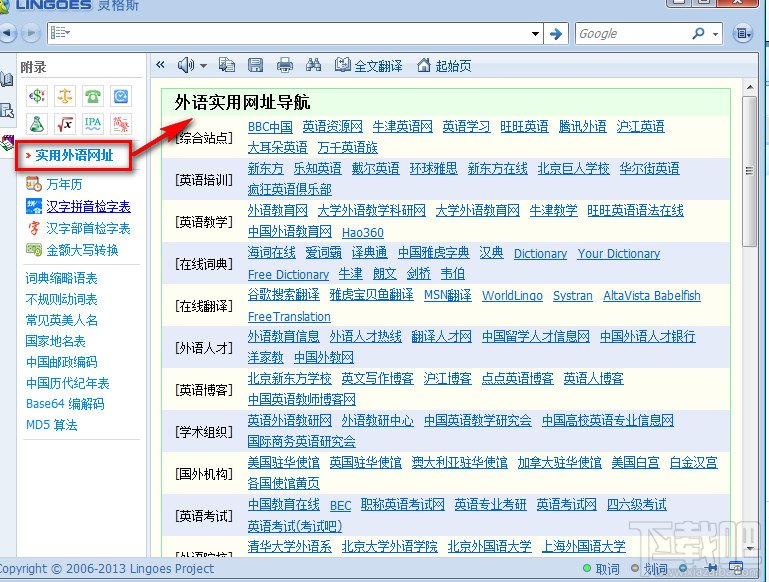This screenshot has height=582, width=769.
Task: Open the telephone codes appendix icon
Action: click(x=93, y=96)
